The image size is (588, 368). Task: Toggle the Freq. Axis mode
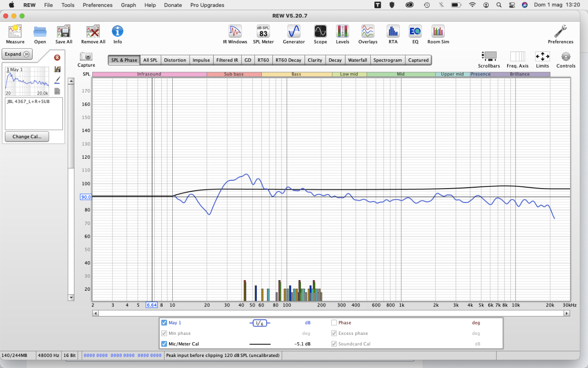click(517, 59)
